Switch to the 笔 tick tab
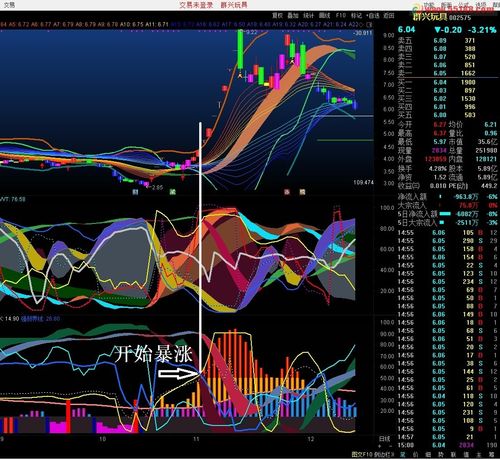Image resolution: width=500 pixels, height=460 pixels. click(x=403, y=454)
